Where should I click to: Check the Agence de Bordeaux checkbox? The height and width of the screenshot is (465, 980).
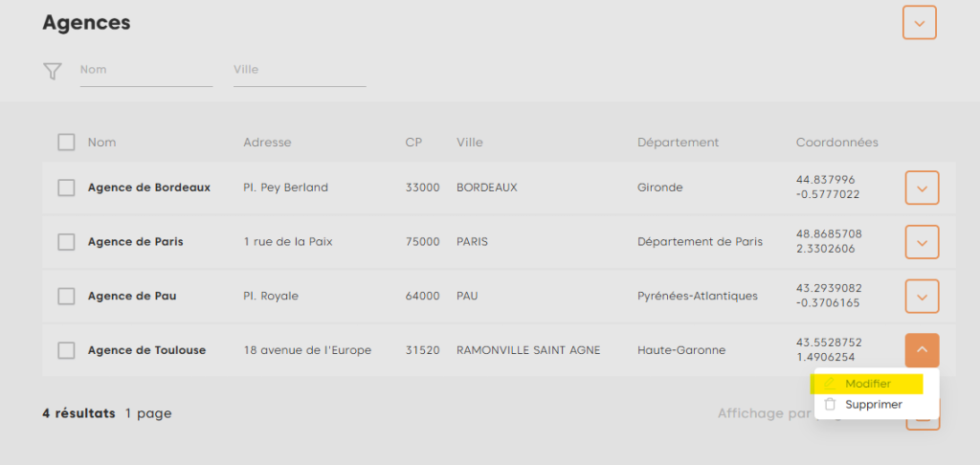click(66, 188)
